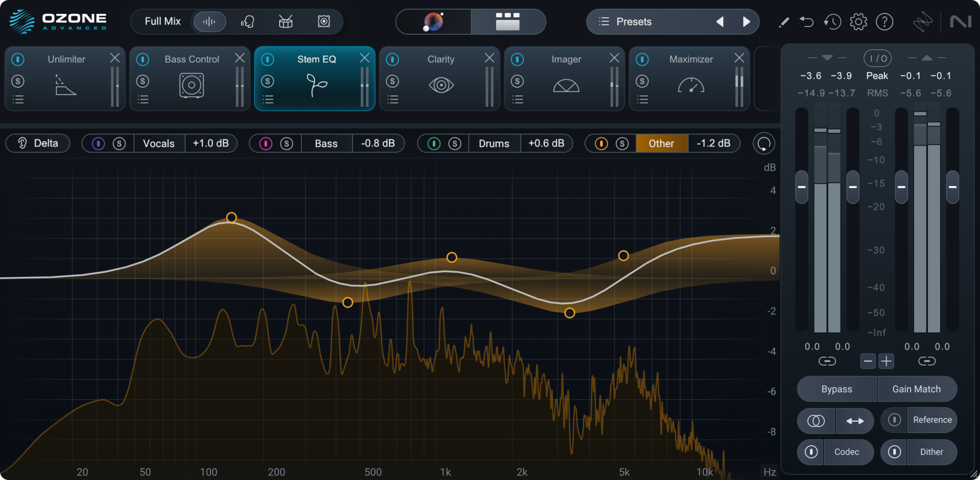Click the channel link icon below the input meters
Screen dimensions: 980x480
827,361
